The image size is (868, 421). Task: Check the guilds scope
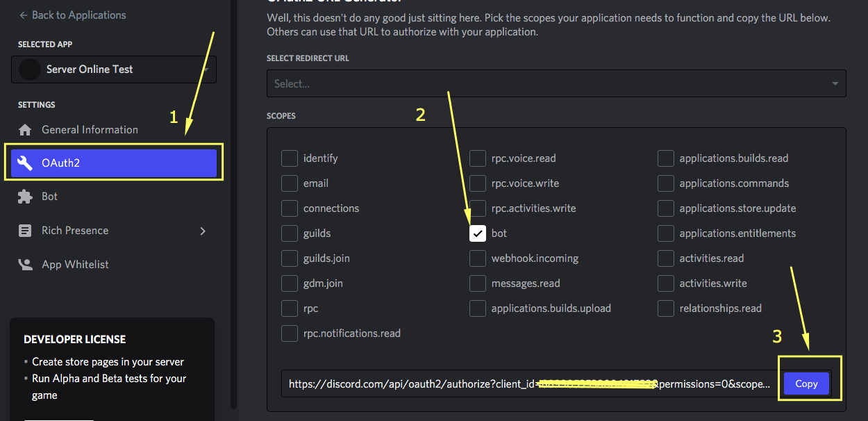coord(290,233)
